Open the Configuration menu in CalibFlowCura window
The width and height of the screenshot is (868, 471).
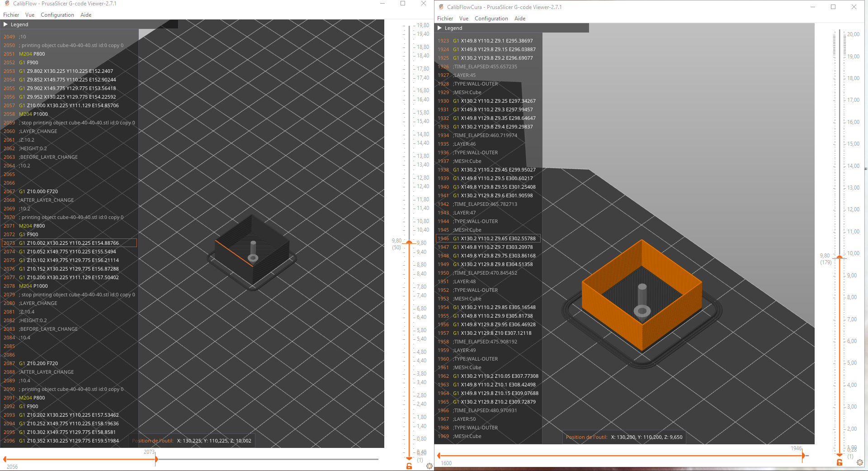pos(491,19)
